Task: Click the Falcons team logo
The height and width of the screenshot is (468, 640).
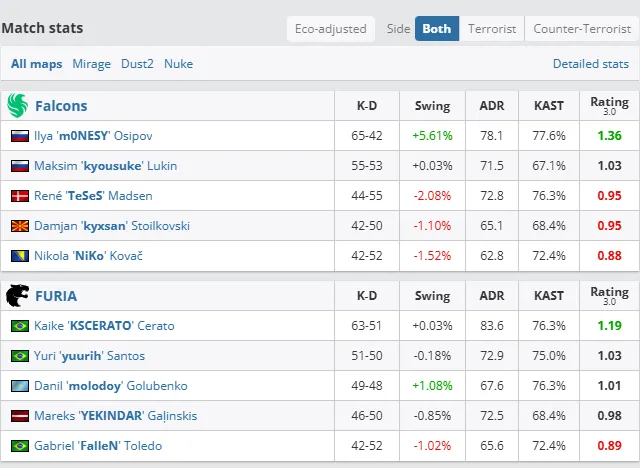Action: click(17, 105)
